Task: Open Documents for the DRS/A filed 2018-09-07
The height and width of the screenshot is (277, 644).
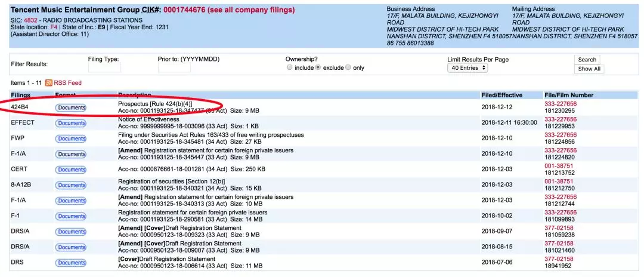Action: tap(70, 232)
